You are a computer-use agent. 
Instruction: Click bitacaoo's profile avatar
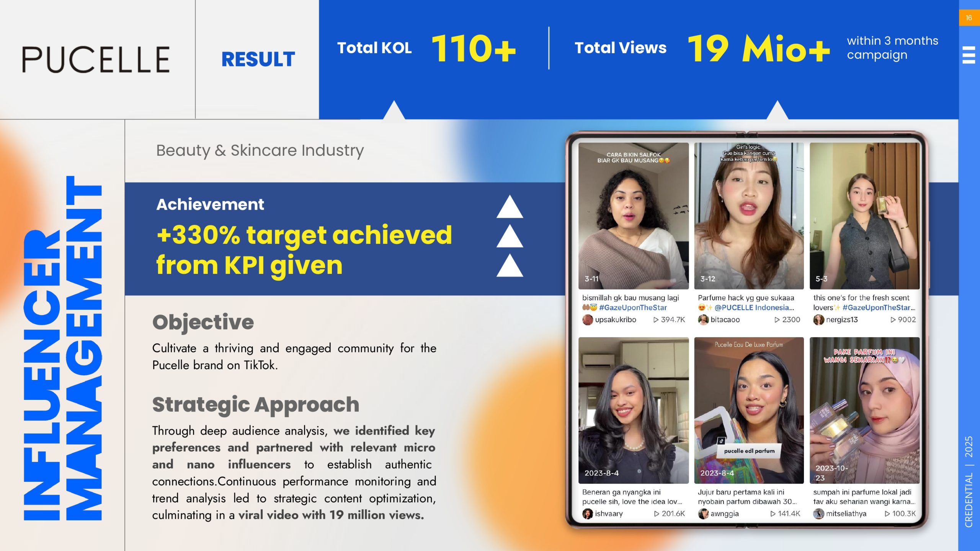pyautogui.click(x=703, y=320)
